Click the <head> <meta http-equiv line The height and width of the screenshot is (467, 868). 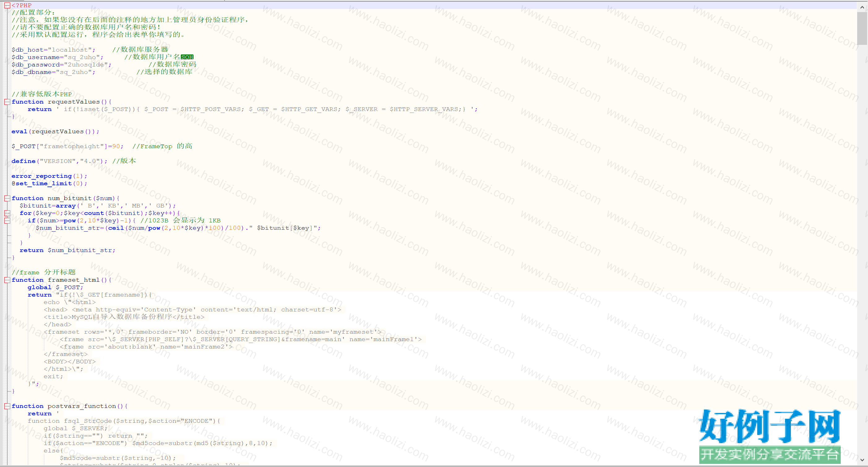192,309
